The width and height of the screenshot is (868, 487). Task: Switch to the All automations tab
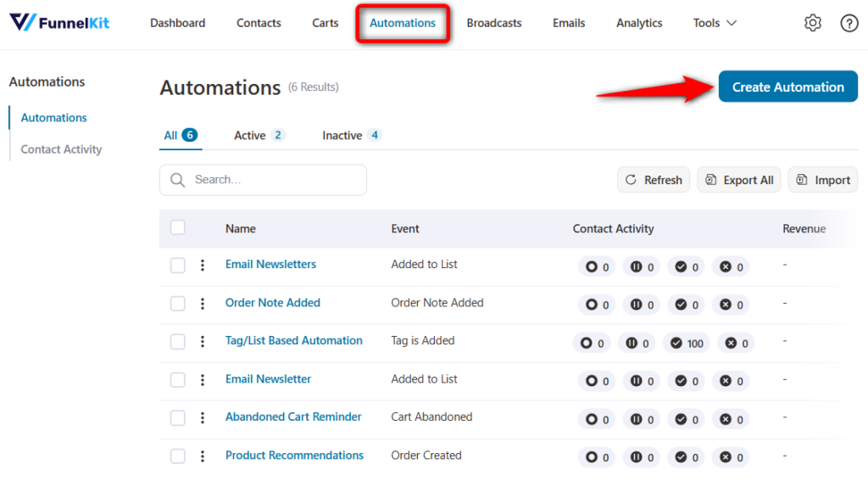[x=181, y=135]
